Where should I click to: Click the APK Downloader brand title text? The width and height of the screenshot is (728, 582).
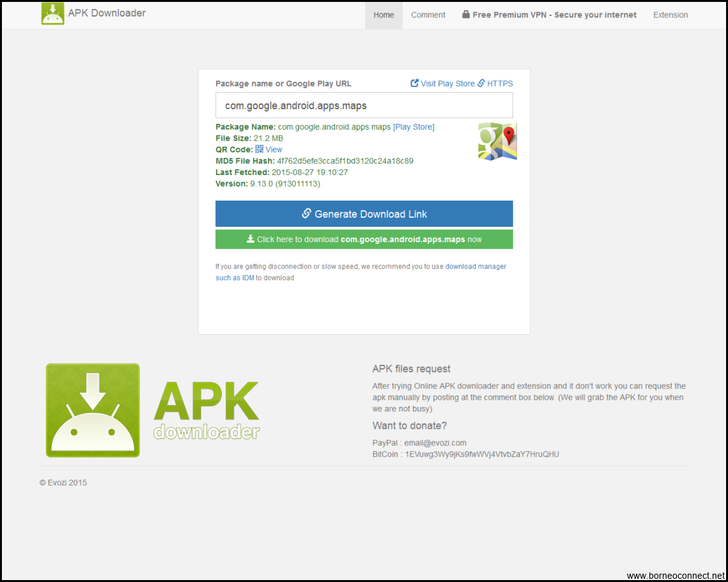coord(107,13)
